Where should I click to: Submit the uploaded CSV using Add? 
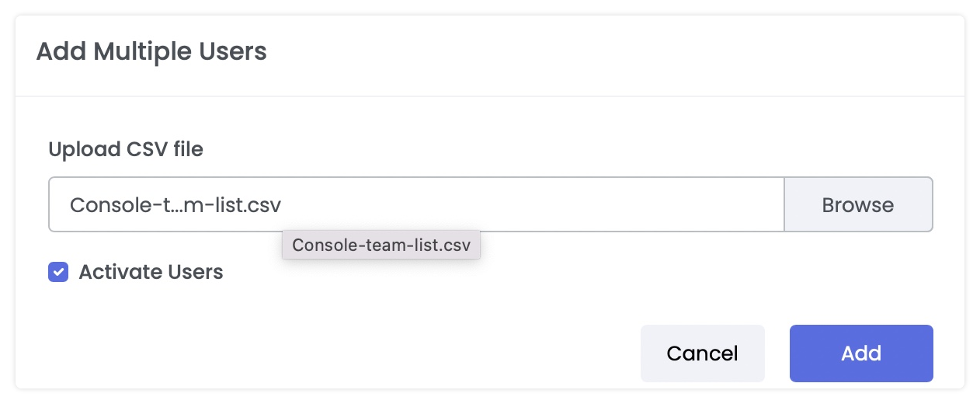pyautogui.click(x=861, y=353)
